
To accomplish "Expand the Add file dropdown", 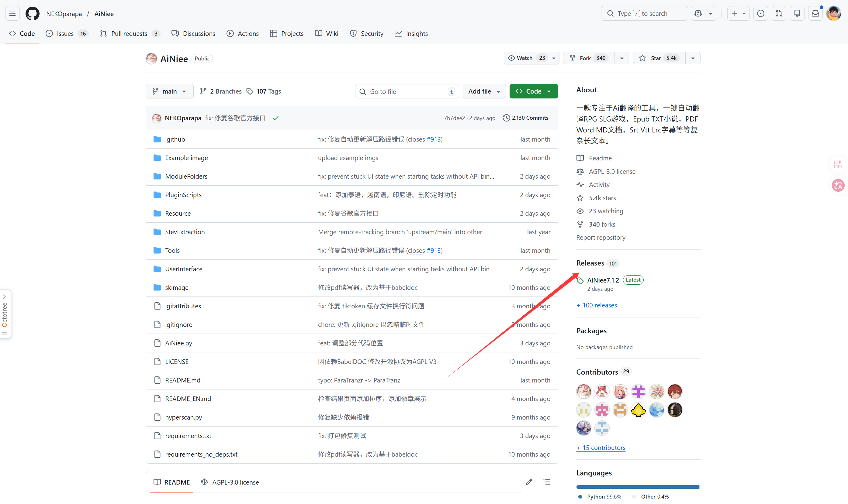I will (484, 91).
